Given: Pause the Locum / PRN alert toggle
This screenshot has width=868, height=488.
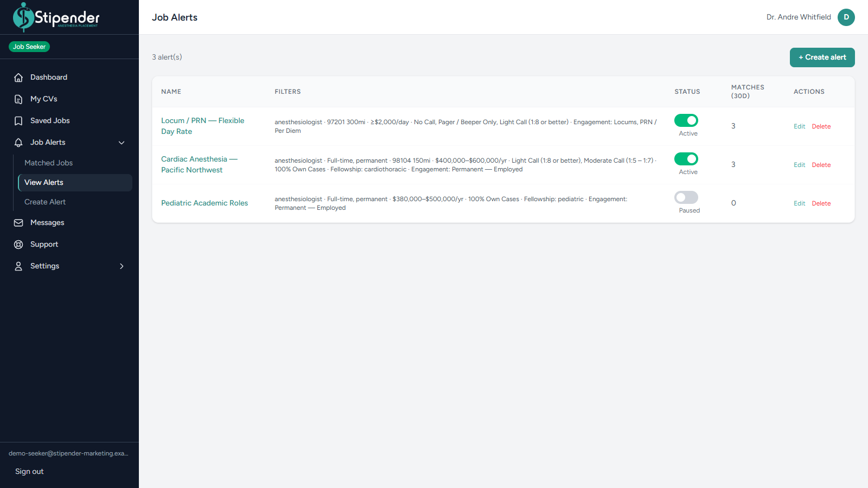Looking at the screenshot, I should click(x=686, y=120).
